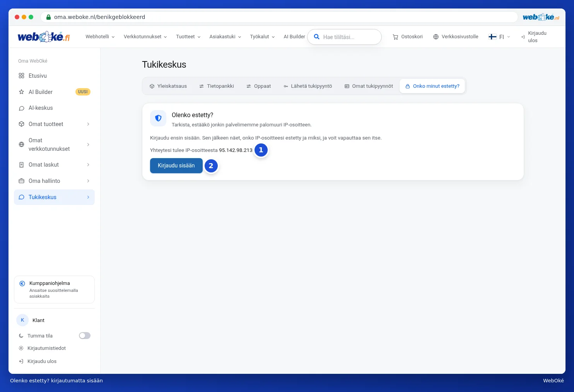The height and width of the screenshot is (392, 574).
Task: Expand the Omat tuotteet chevron
Action: coord(88,124)
